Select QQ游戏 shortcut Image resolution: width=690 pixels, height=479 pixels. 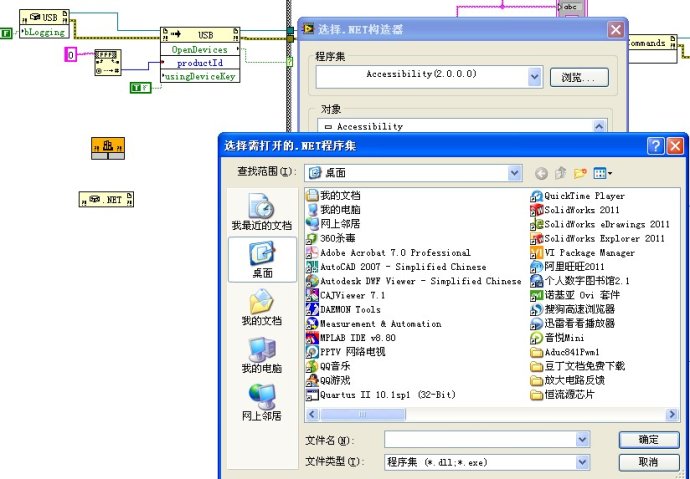click(329, 380)
